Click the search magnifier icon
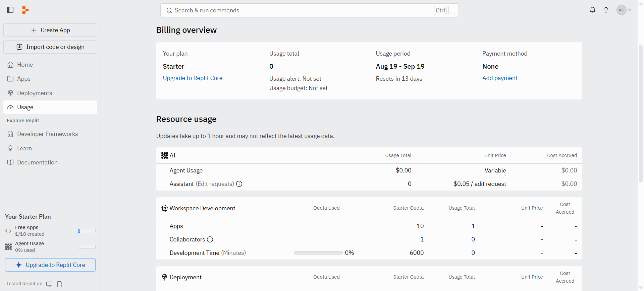644x291 pixels. click(169, 10)
